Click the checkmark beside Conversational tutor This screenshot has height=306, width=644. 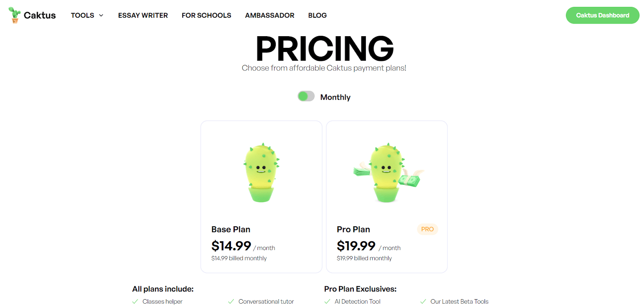(231, 301)
